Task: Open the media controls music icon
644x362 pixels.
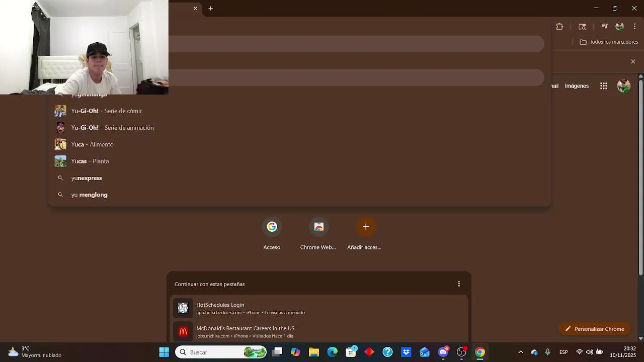Action: pyautogui.click(x=605, y=26)
